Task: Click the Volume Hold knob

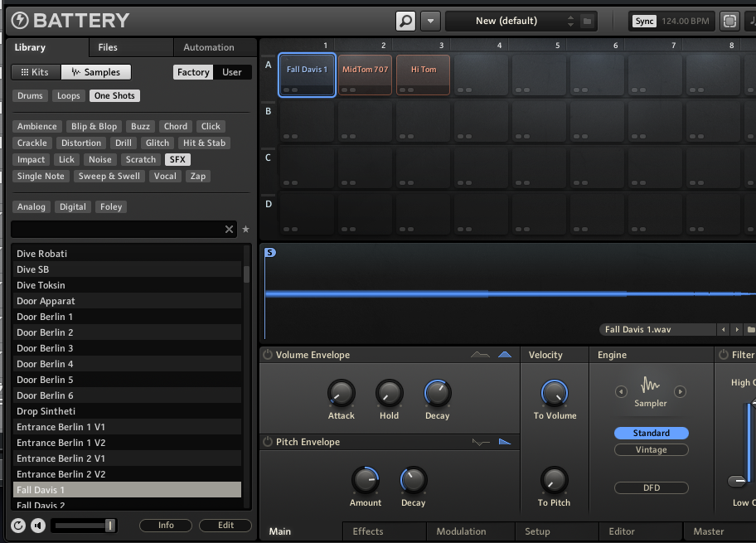Action: (x=389, y=394)
